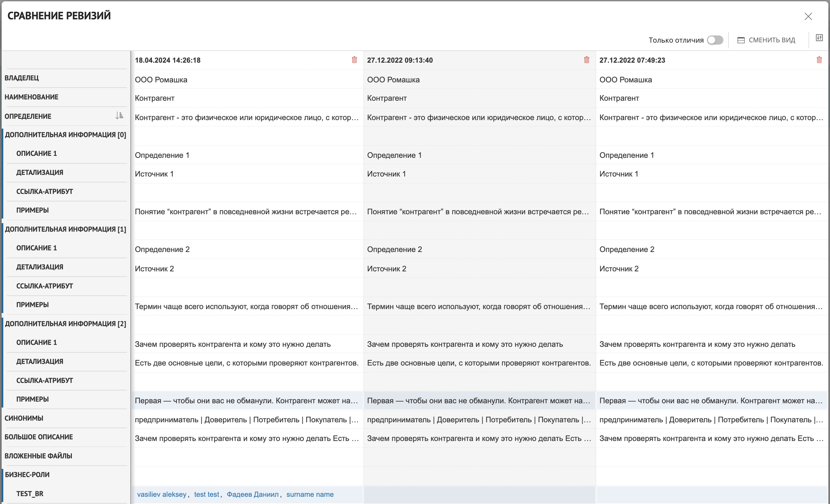This screenshot has width=830, height=504.
Task: Collapse ДОПОЛНИТЕЛЬНАЯ ИНФОРМАЦИЯ [2] group
Action: (65, 324)
